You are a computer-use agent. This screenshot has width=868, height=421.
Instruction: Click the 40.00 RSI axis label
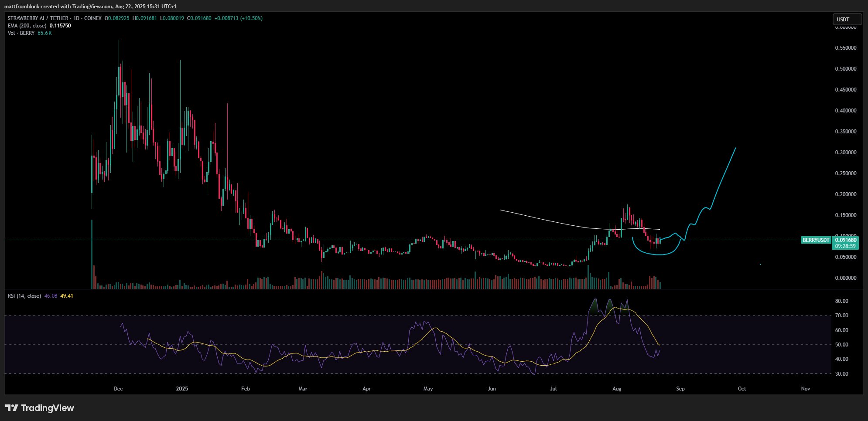(842, 359)
